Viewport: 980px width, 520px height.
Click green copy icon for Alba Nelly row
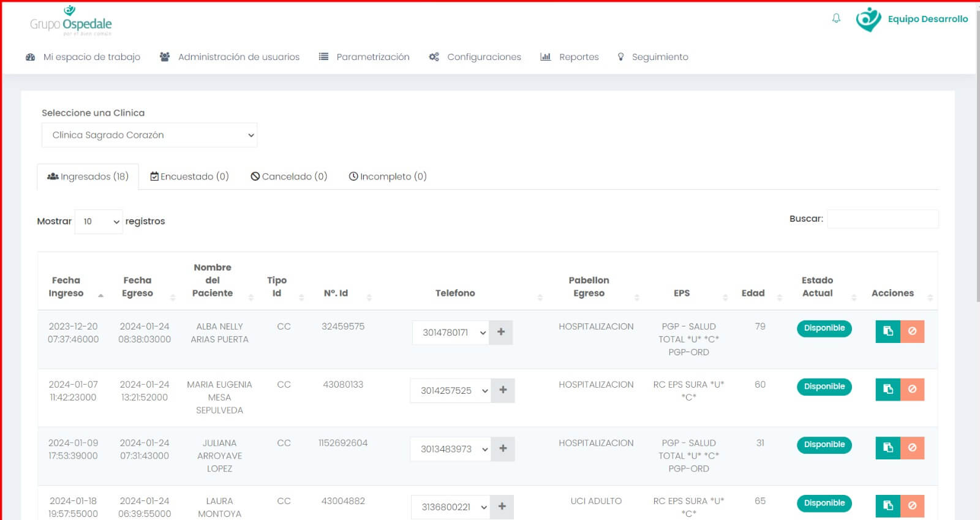pos(888,331)
